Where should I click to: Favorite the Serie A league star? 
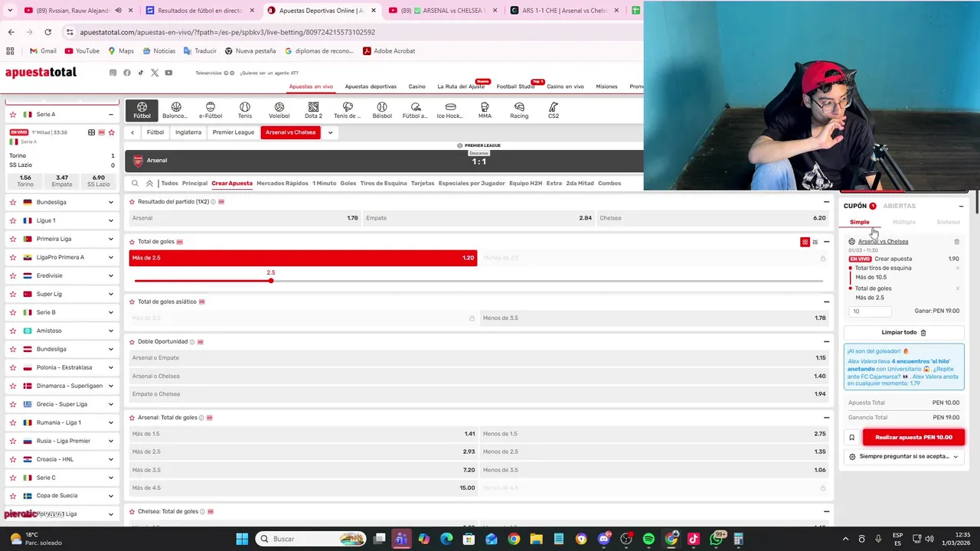(12, 115)
